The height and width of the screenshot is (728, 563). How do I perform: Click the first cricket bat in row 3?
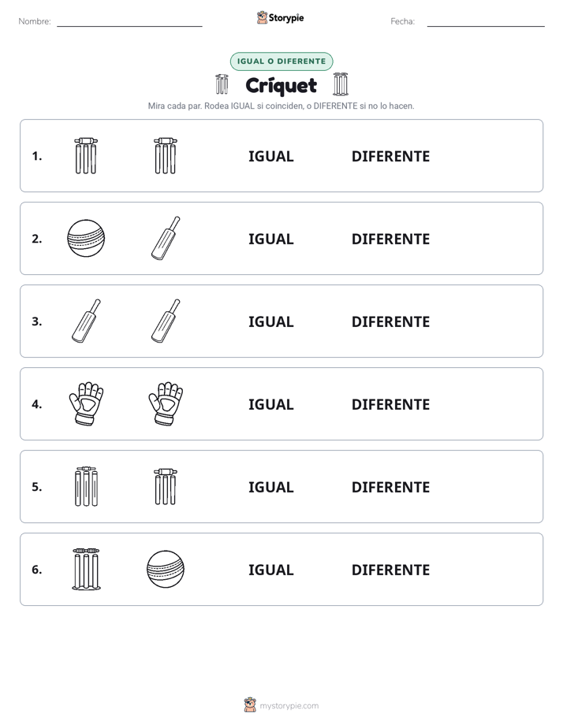click(86, 321)
